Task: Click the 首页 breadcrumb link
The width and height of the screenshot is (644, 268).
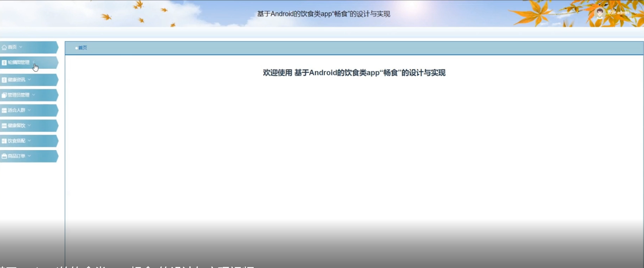Action: (x=83, y=48)
